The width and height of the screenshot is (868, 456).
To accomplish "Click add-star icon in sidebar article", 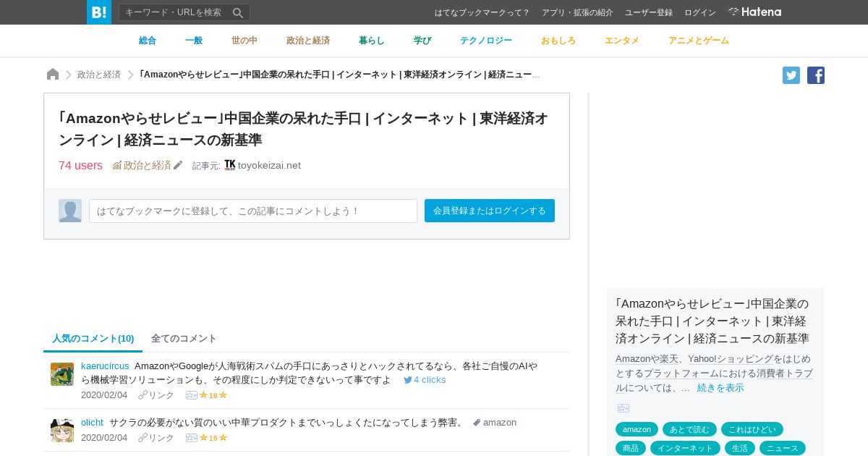I will (624, 408).
